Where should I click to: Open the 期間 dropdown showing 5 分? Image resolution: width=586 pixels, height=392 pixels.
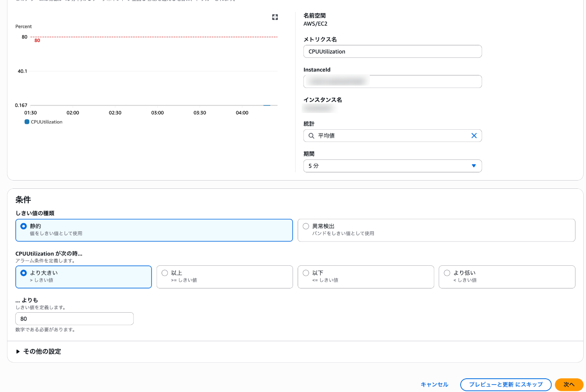392,166
